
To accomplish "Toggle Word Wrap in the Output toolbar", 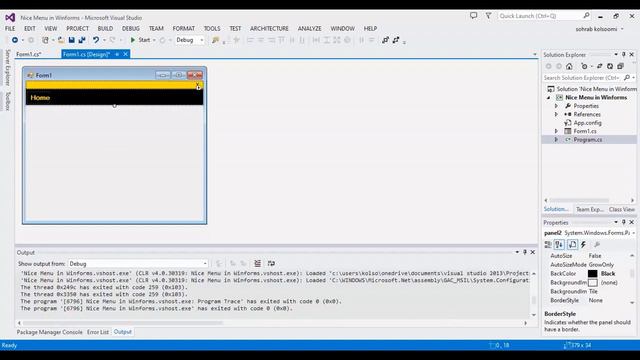I will pyautogui.click(x=271, y=263).
